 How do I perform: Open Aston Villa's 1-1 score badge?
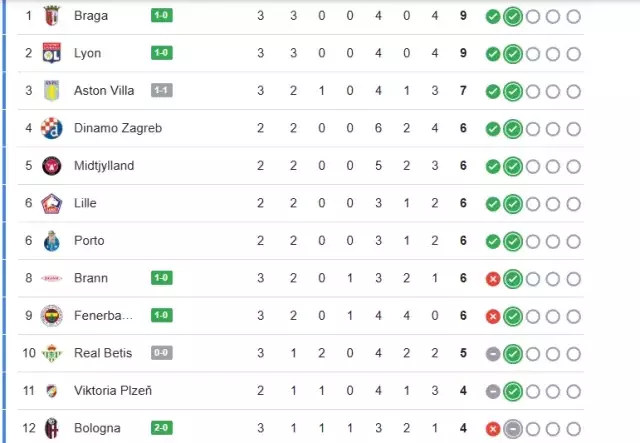coord(161,91)
